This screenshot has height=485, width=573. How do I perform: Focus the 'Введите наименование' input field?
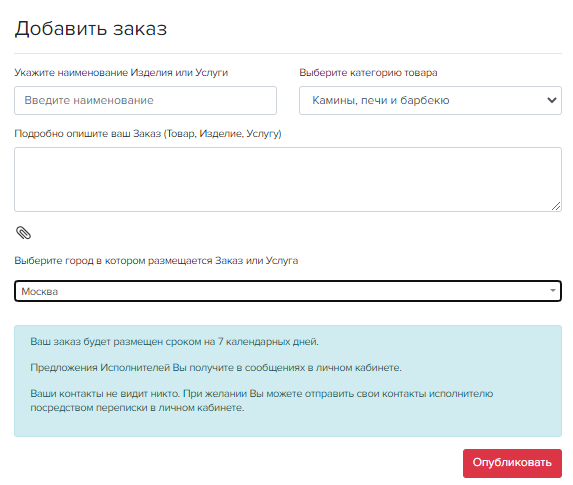(145, 101)
